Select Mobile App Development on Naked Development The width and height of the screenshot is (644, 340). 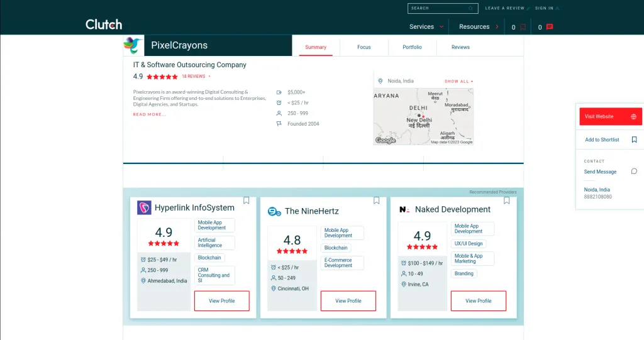pos(472,229)
